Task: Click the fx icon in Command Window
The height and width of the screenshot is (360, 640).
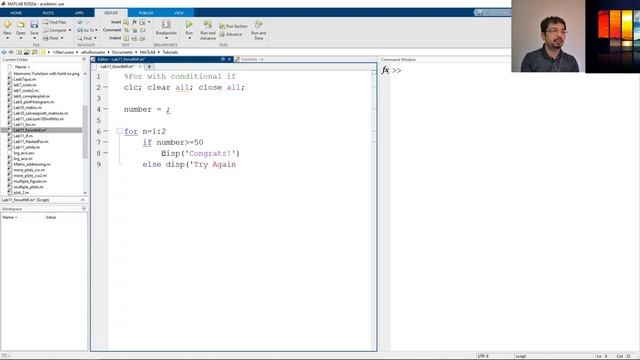Action: point(385,70)
